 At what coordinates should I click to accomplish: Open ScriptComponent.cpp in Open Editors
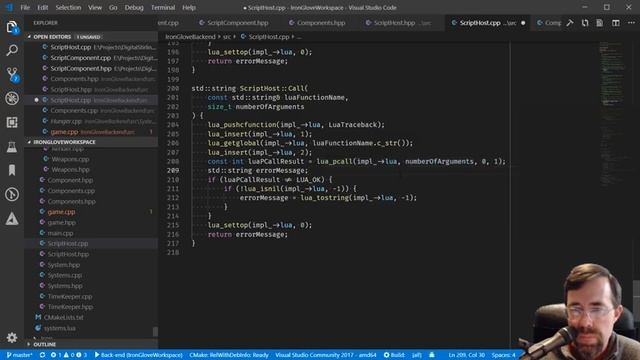point(91,58)
